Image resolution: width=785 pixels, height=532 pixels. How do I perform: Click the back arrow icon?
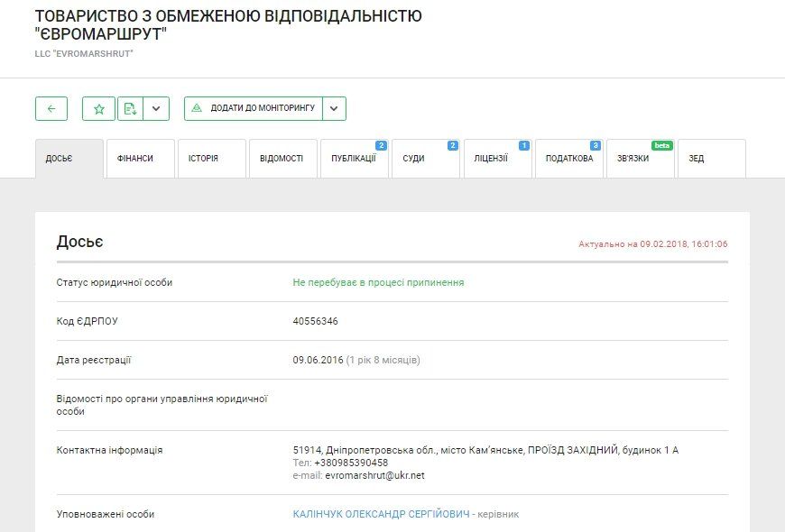point(51,107)
